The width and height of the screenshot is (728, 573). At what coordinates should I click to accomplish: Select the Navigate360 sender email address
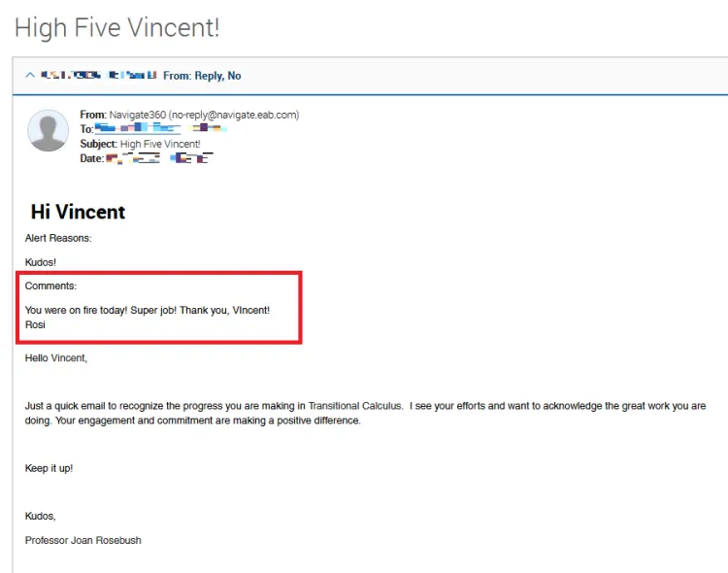point(236,115)
